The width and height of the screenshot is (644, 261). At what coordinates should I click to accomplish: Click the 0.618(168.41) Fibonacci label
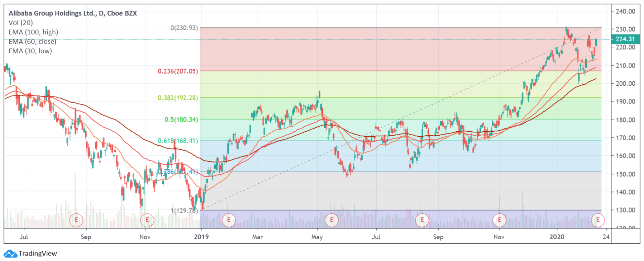[x=178, y=141]
